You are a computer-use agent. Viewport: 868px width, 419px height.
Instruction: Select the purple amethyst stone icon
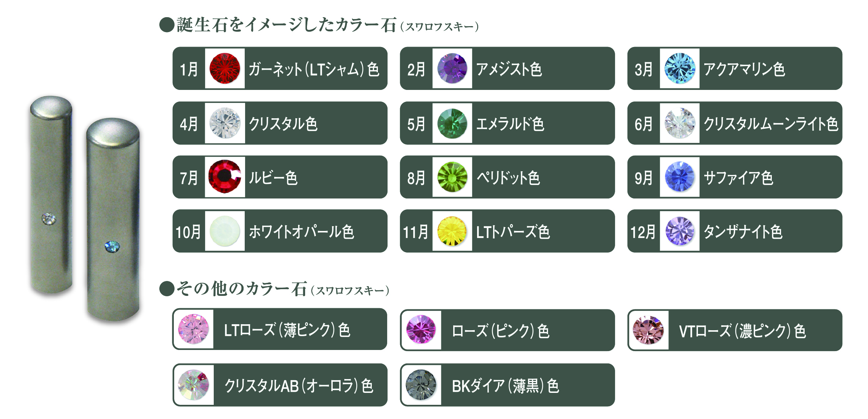(452, 68)
